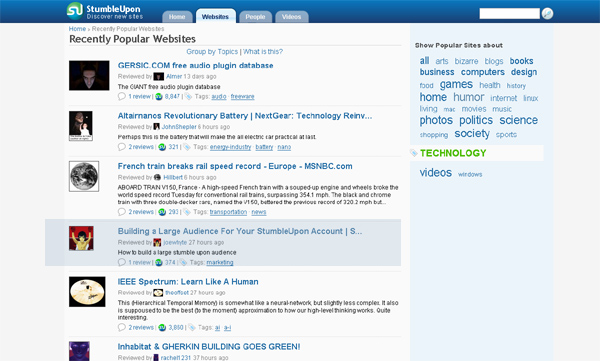Viewport: 600px width, 361px height.
Task: Open Building a Large Audience article link
Action: [x=240, y=232]
